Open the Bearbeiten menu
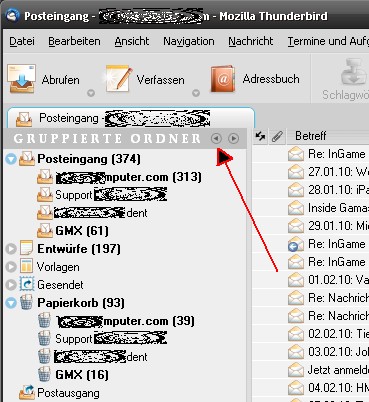The image size is (369, 402). 74,41
